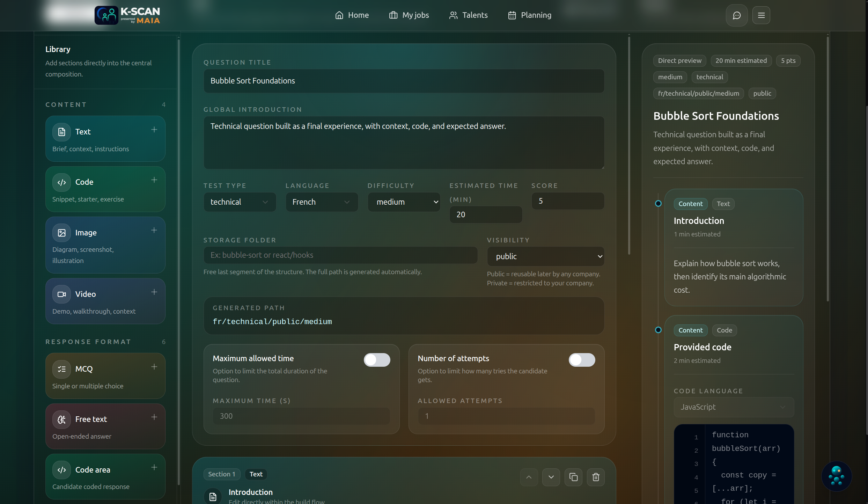
Task: Add Code area response with plus
Action: 154,467
